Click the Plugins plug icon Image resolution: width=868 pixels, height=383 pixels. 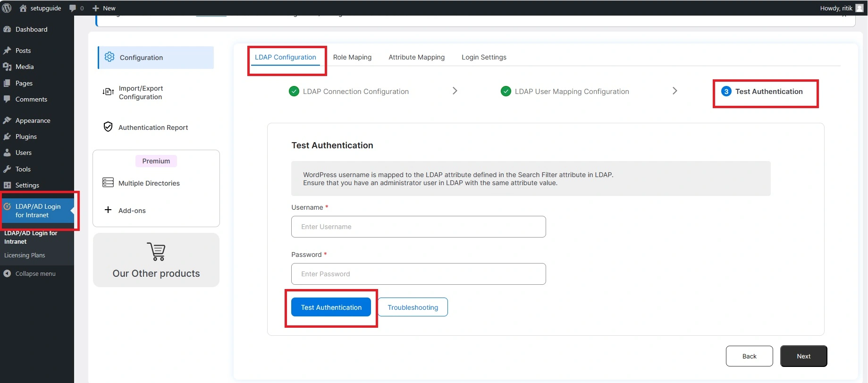coord(7,136)
